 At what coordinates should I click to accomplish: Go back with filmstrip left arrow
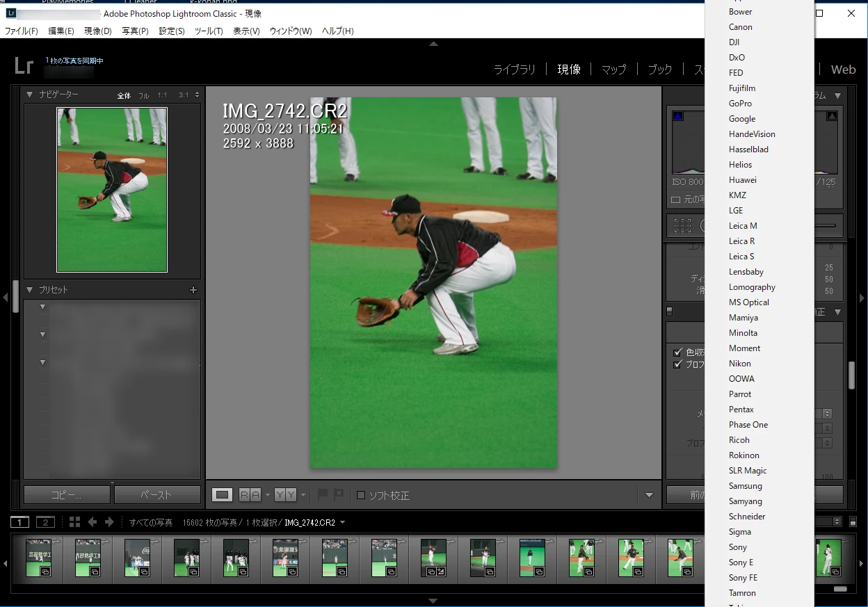click(x=92, y=522)
